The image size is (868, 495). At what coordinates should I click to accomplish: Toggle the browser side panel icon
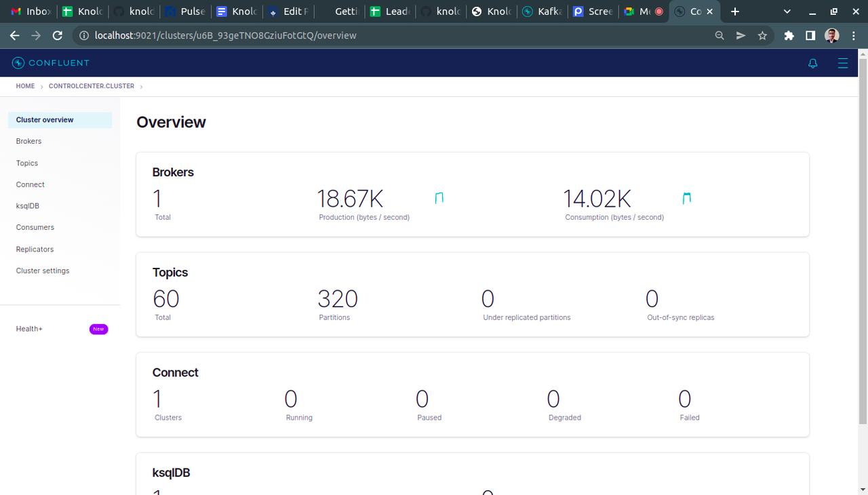[x=810, y=35]
